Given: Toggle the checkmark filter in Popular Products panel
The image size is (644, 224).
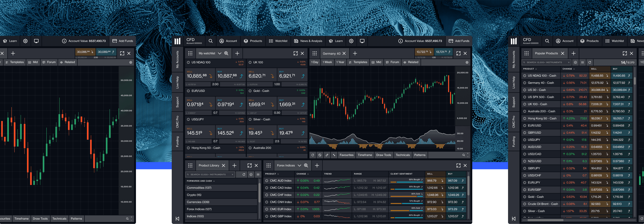Looking at the screenshot, I should click(575, 63).
